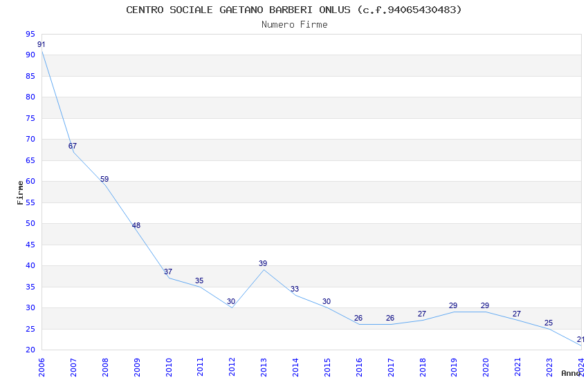Image resolution: width=588 pixels, height=380 pixels.
Task: Click the Numero Firme subtitle
Action: coord(295,25)
